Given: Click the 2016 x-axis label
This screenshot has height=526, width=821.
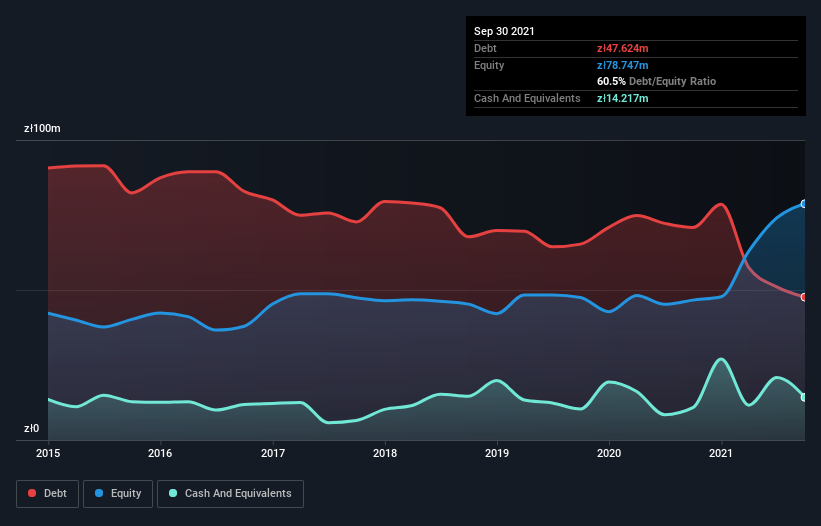Looking at the screenshot, I should (160, 453).
